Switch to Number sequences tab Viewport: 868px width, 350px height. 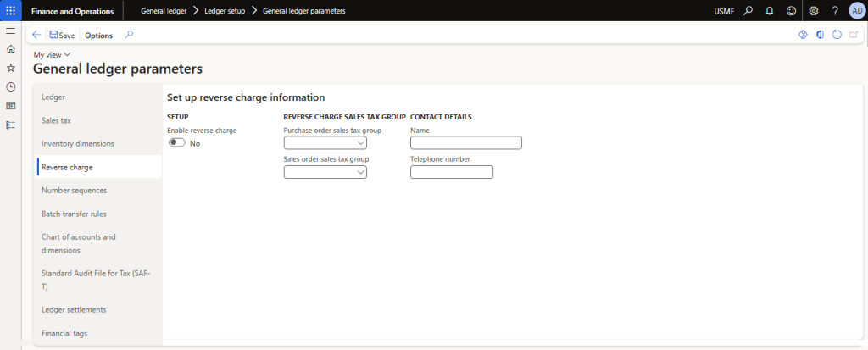tap(74, 191)
